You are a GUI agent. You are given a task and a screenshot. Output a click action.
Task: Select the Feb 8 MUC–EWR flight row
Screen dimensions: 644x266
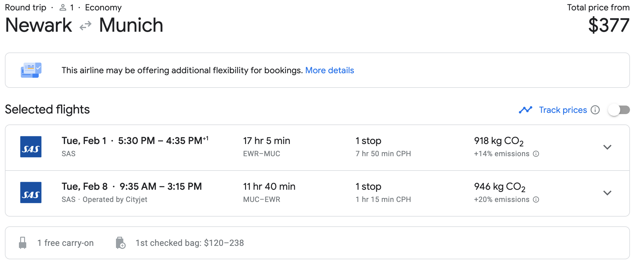point(269,193)
